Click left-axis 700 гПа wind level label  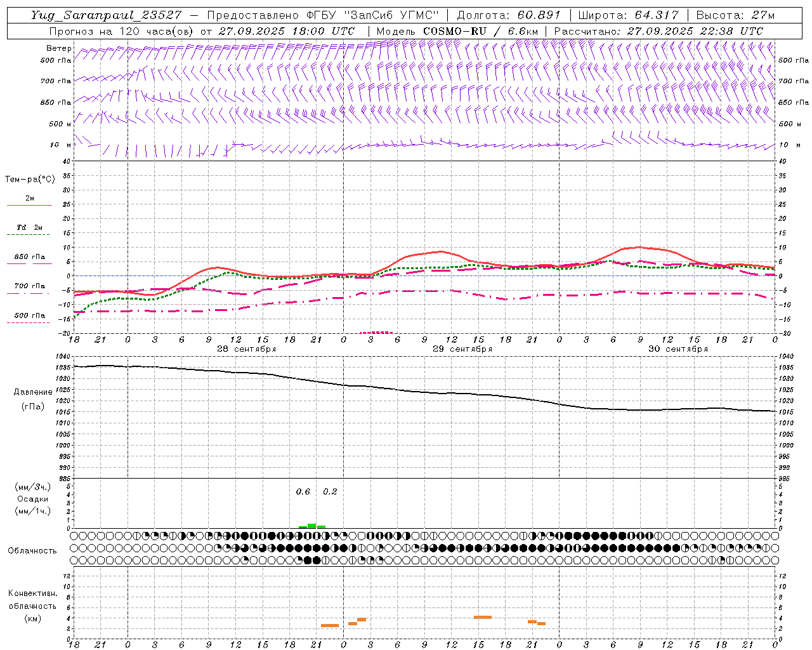[56, 81]
